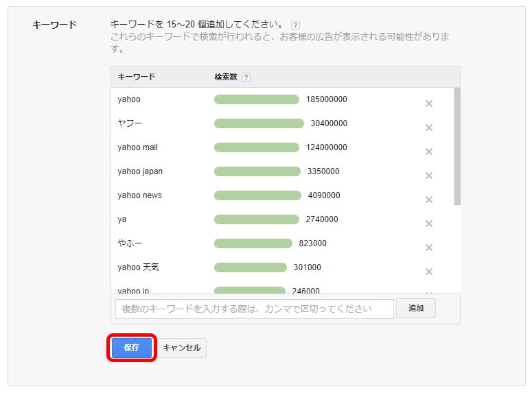Select the yahoo japan keyword text

[140, 171]
